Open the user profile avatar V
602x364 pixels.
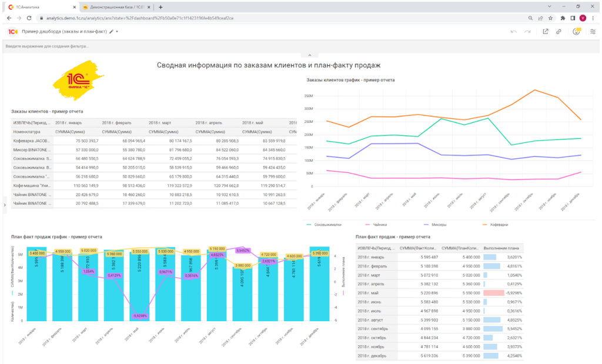(x=583, y=18)
